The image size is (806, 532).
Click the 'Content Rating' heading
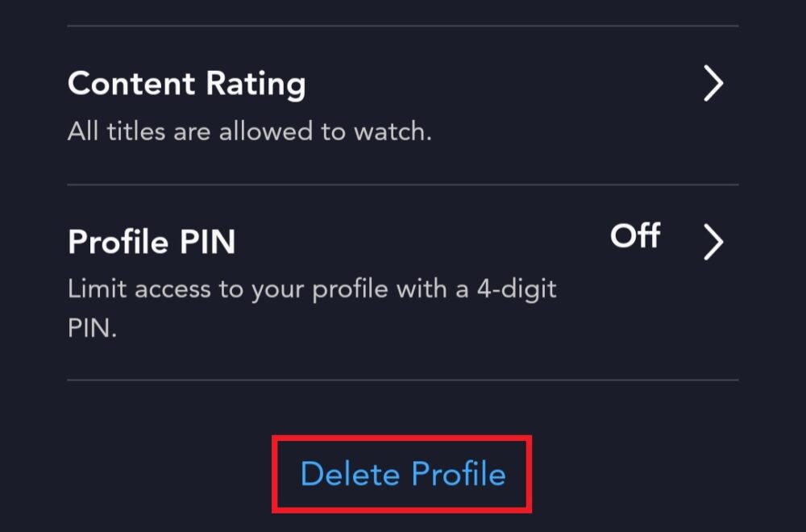(186, 84)
